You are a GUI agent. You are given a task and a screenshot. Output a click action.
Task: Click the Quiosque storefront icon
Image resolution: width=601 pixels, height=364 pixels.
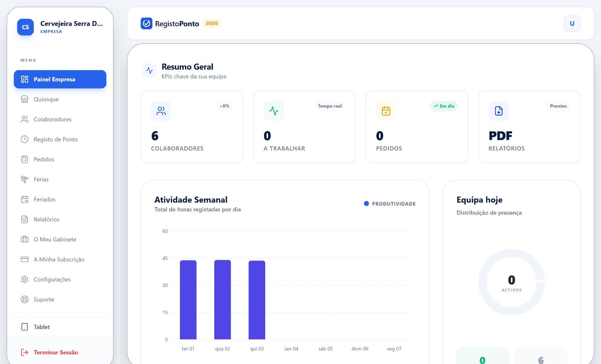pos(24,99)
